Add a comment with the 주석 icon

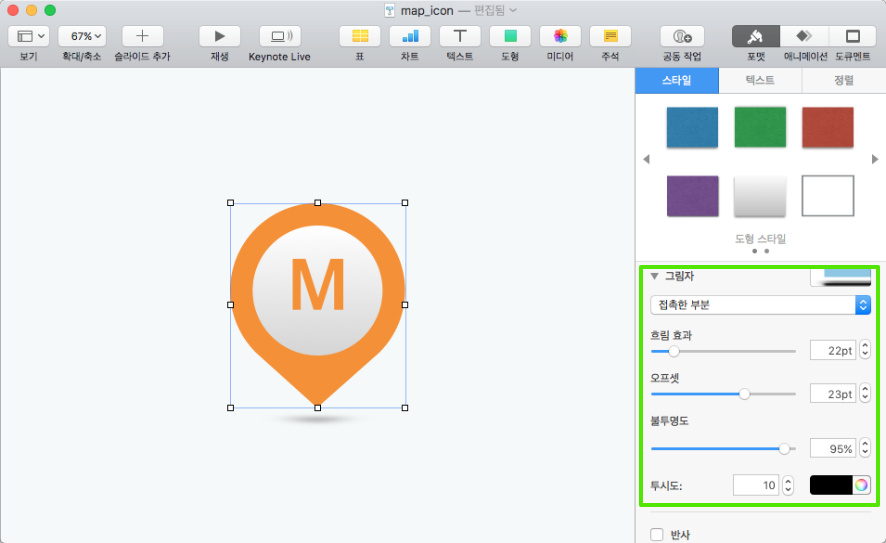(x=610, y=36)
